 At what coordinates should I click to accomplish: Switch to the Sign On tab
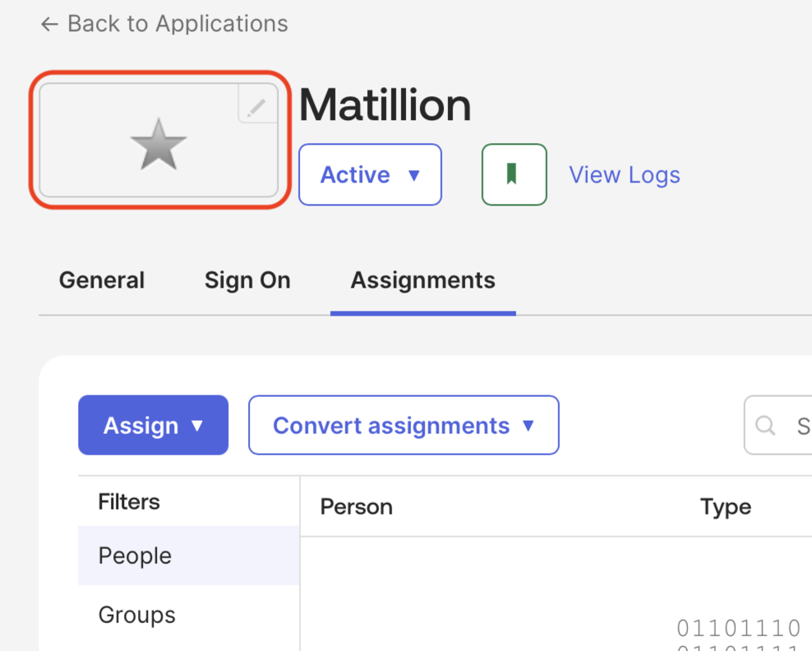(247, 280)
